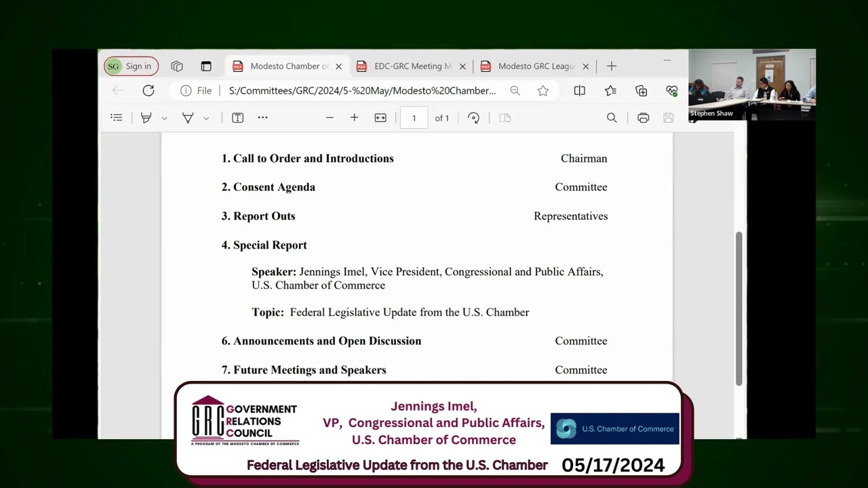Open the browser workspaces icon

tap(177, 66)
